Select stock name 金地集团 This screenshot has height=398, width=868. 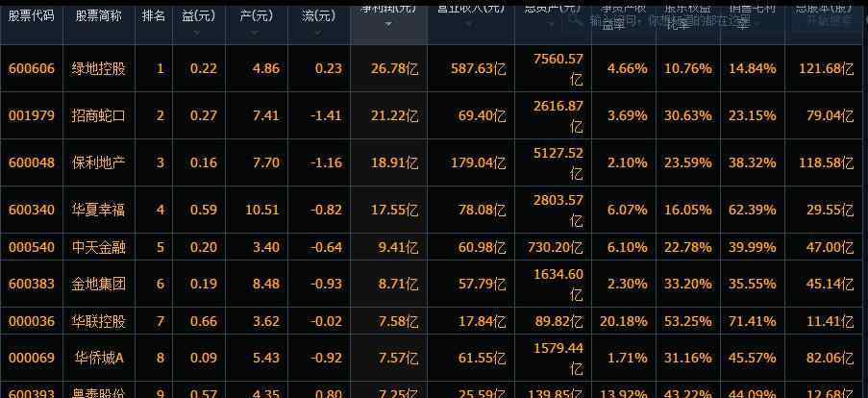click(99, 284)
